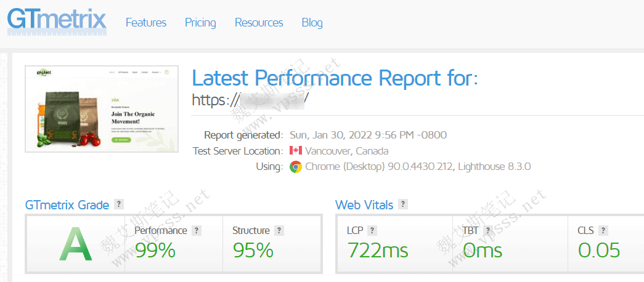Click the Using label

[x=269, y=167]
